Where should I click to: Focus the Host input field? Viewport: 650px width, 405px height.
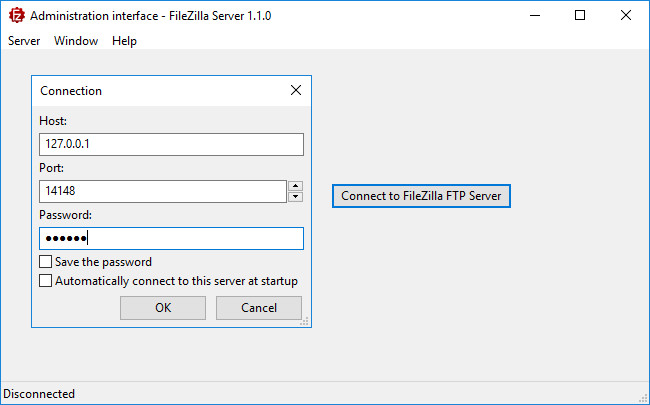pos(171,144)
